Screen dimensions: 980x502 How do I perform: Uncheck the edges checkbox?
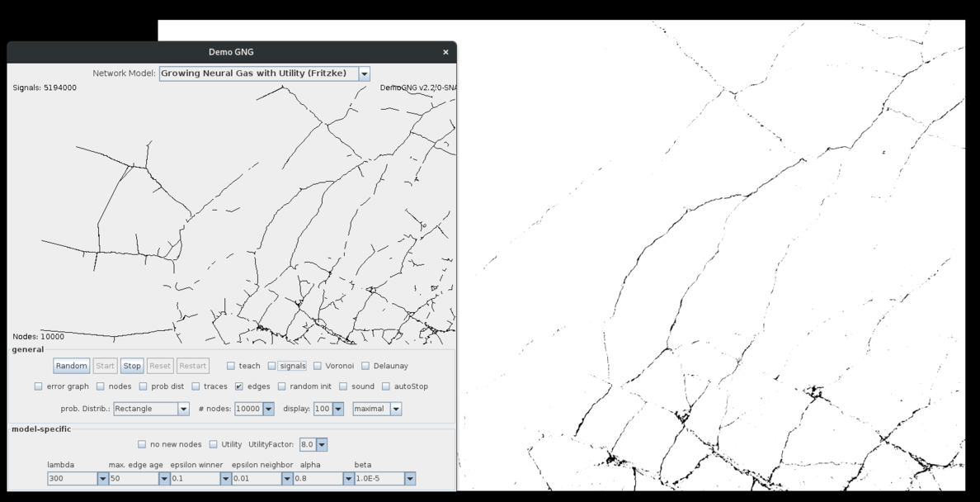(239, 386)
